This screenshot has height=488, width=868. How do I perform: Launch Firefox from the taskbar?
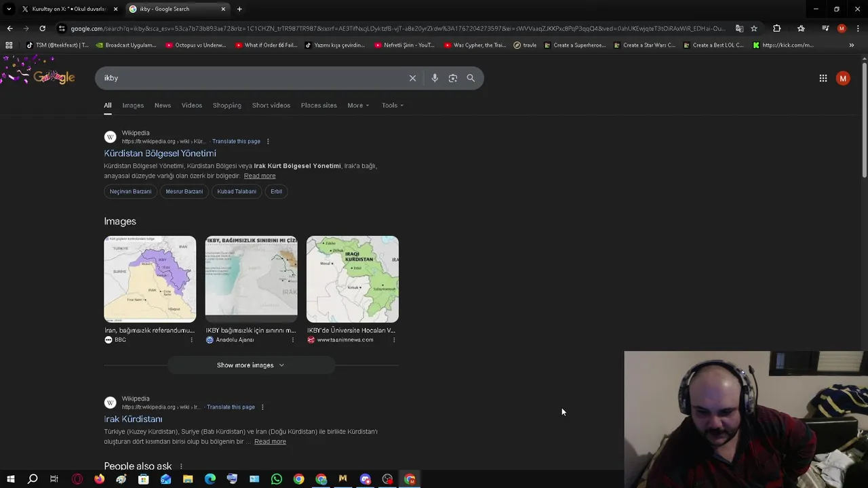point(99,479)
